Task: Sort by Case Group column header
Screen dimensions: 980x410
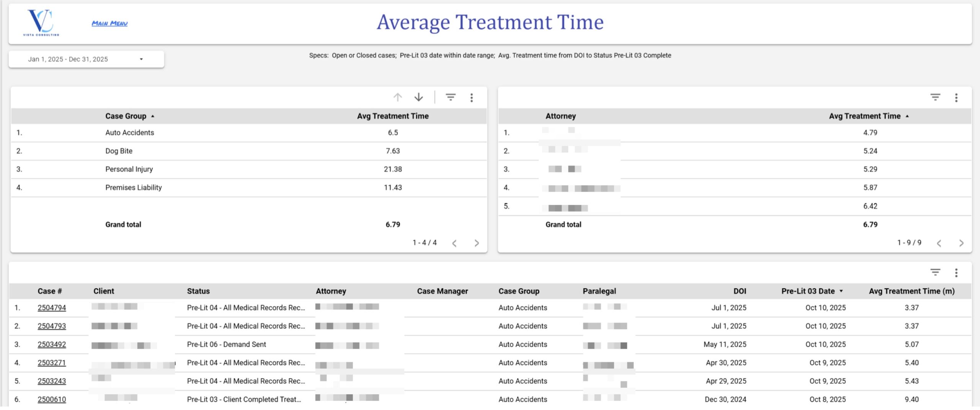Action: tap(126, 116)
